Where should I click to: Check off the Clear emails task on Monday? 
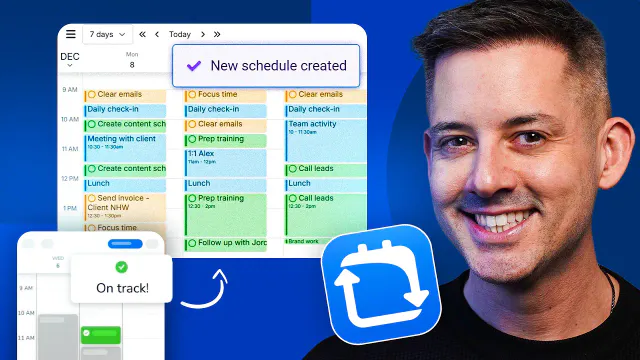(x=92, y=94)
